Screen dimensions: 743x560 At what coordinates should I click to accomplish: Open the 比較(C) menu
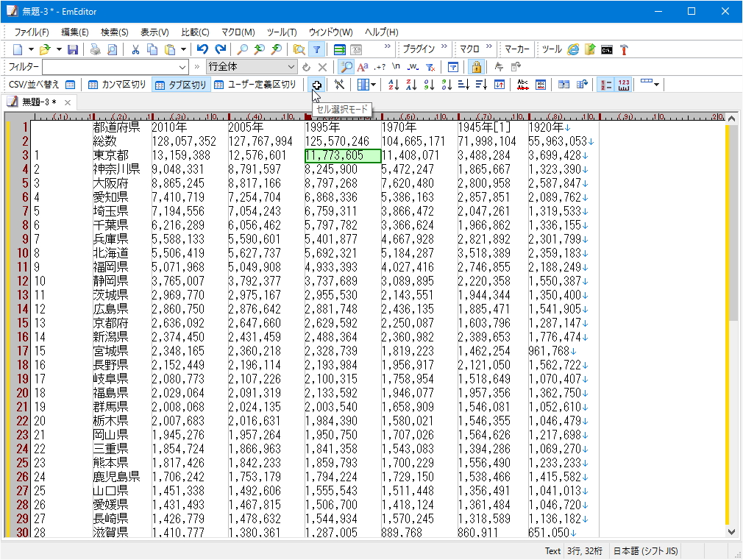[195, 32]
